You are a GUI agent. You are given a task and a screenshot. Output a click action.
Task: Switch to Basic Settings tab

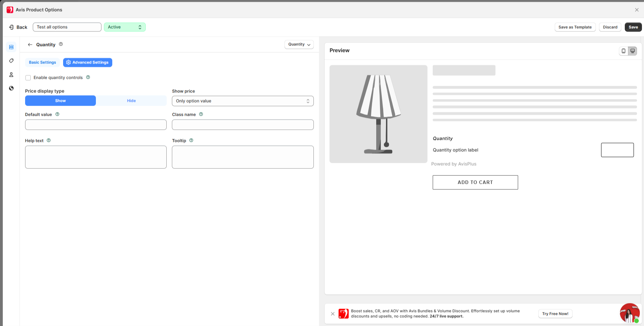click(x=42, y=62)
